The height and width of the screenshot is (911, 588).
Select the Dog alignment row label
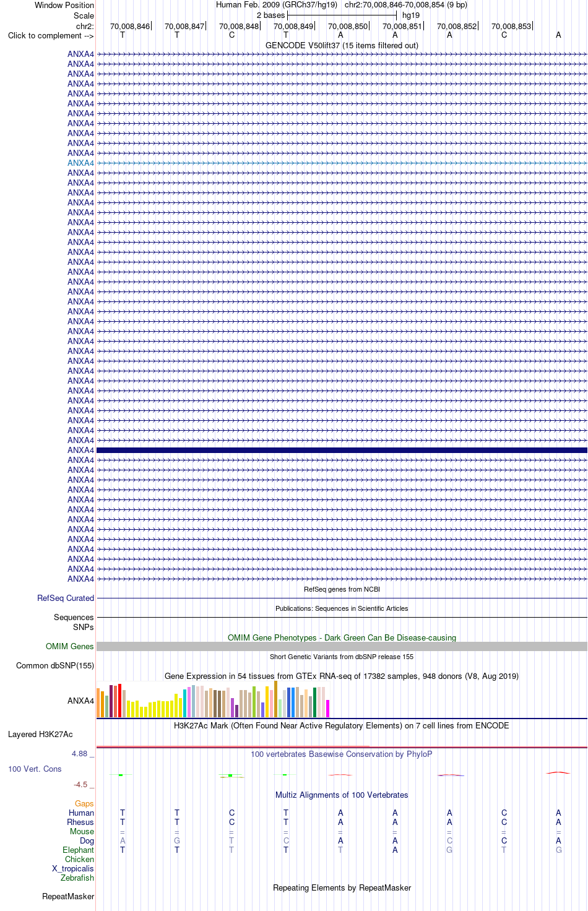click(x=87, y=840)
